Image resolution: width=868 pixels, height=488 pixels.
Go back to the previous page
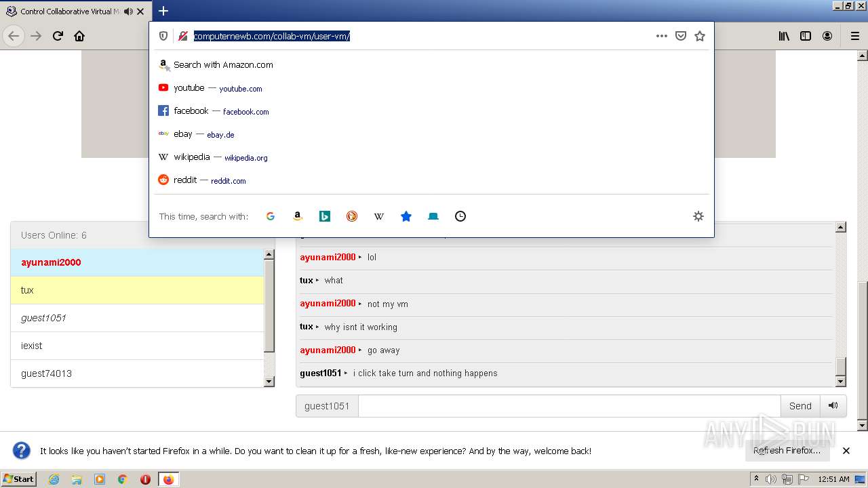pos(14,36)
